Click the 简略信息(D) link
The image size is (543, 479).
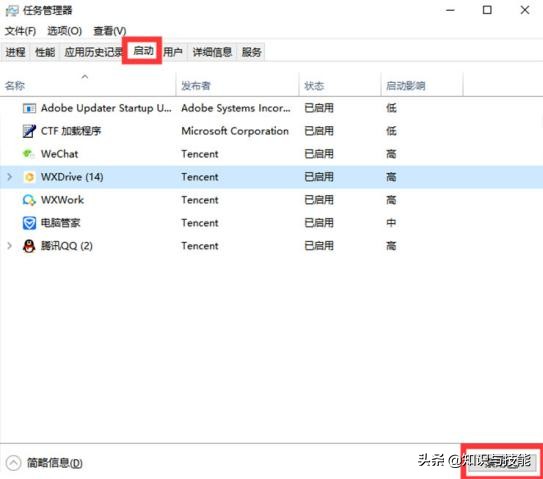(x=54, y=463)
